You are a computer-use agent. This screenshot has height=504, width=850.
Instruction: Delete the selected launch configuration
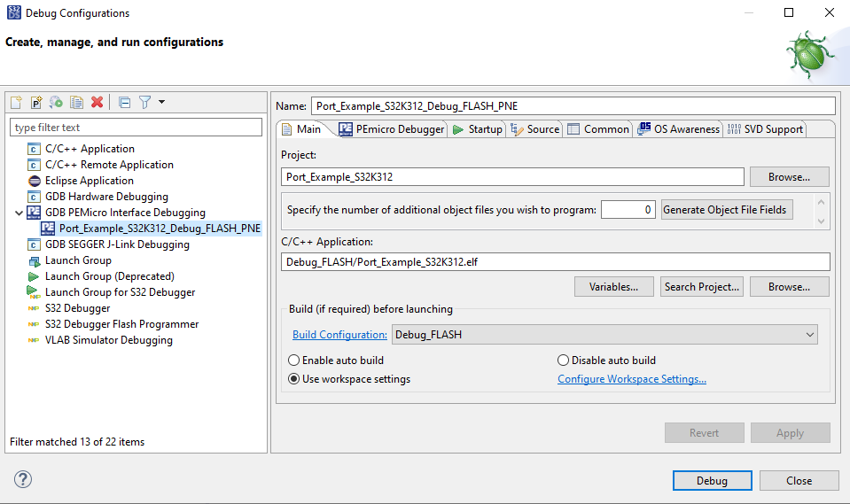(x=97, y=103)
